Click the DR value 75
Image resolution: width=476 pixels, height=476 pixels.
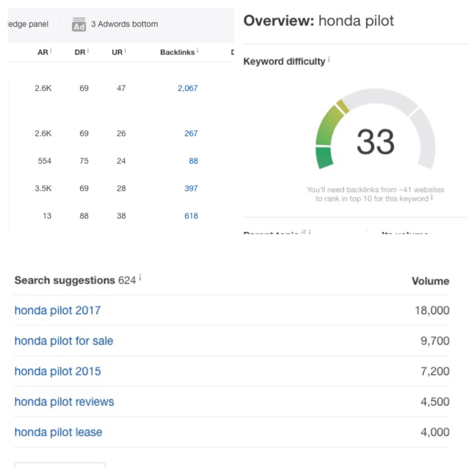point(84,161)
